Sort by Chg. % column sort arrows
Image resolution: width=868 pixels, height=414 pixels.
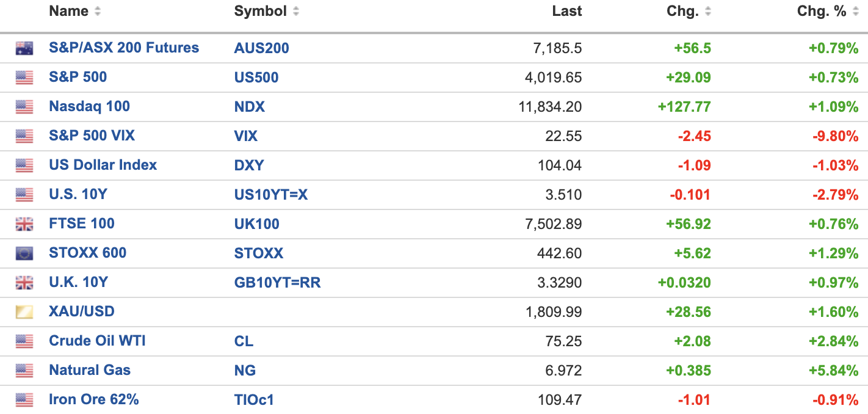point(856,12)
